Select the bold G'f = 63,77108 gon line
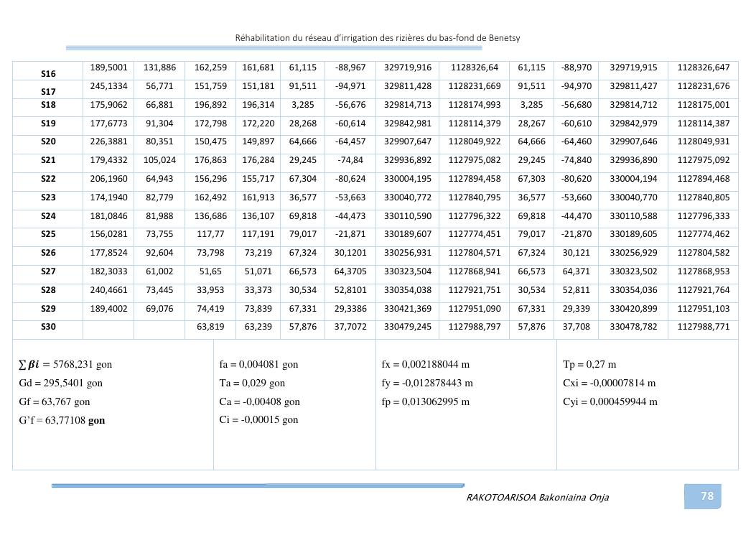 point(62,420)
